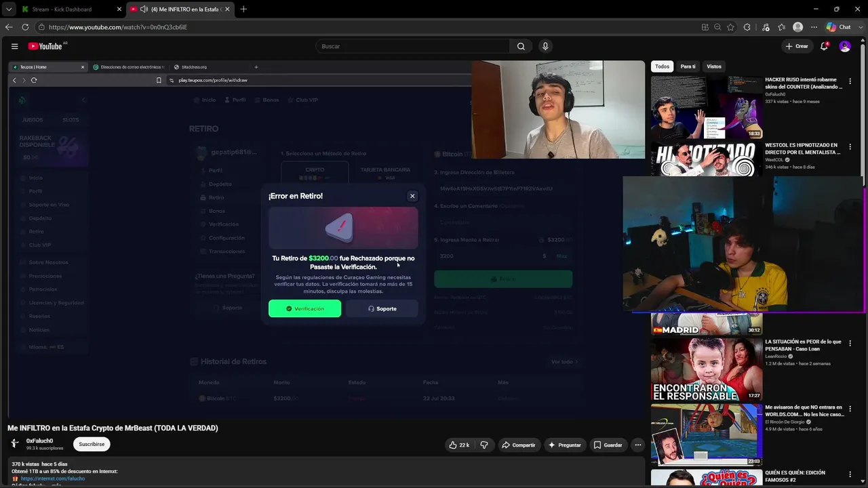
Task: Start voice search with microphone icon
Action: tap(545, 46)
